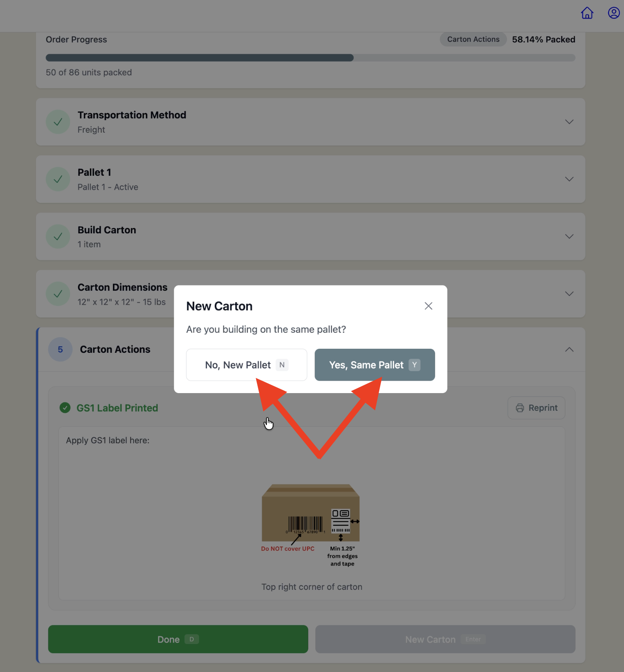The height and width of the screenshot is (672, 624).
Task: Open the home page icon
Action: pyautogui.click(x=587, y=13)
